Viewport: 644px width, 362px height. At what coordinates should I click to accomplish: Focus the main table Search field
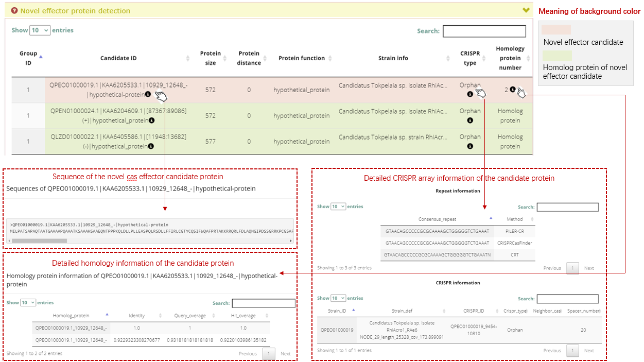484,31
